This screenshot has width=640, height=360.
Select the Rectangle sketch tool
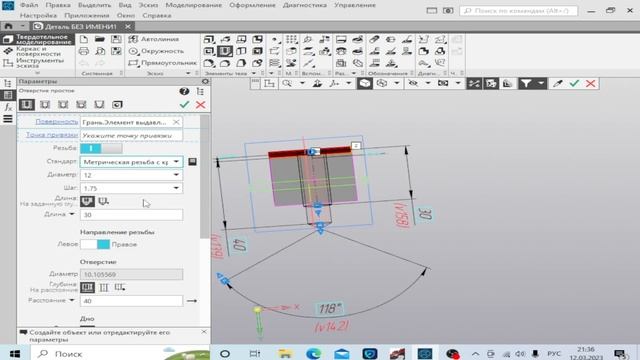click(162, 63)
